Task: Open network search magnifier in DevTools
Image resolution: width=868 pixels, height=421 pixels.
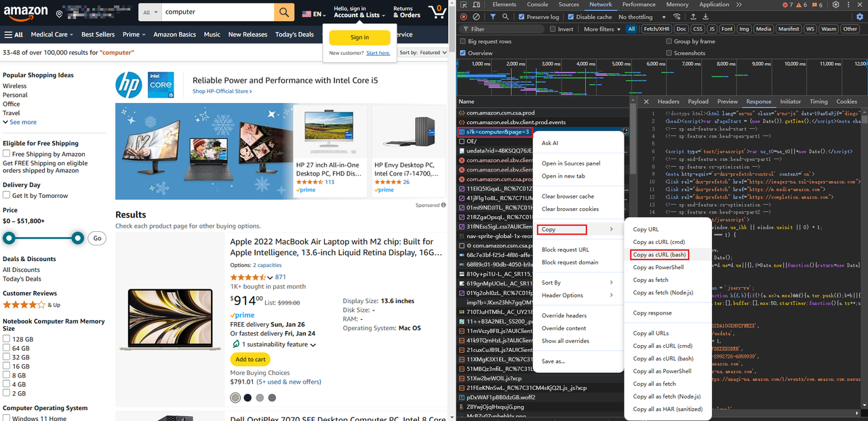Action: pyautogui.click(x=506, y=17)
